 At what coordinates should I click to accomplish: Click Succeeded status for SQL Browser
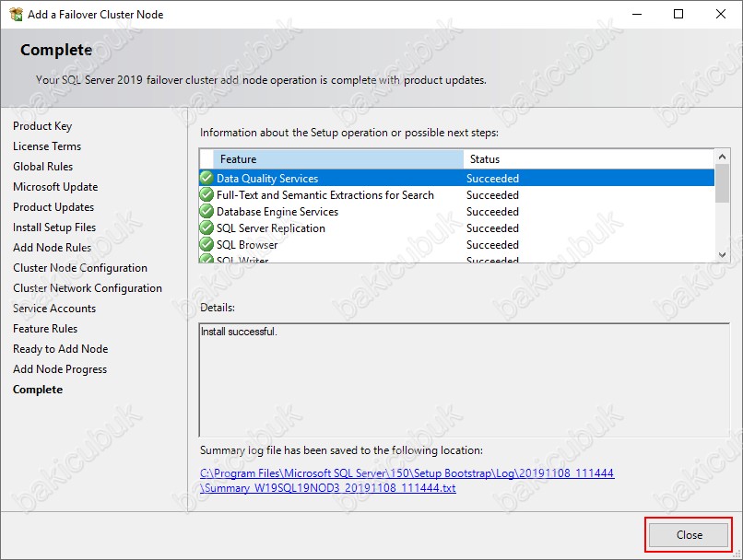[492, 245]
